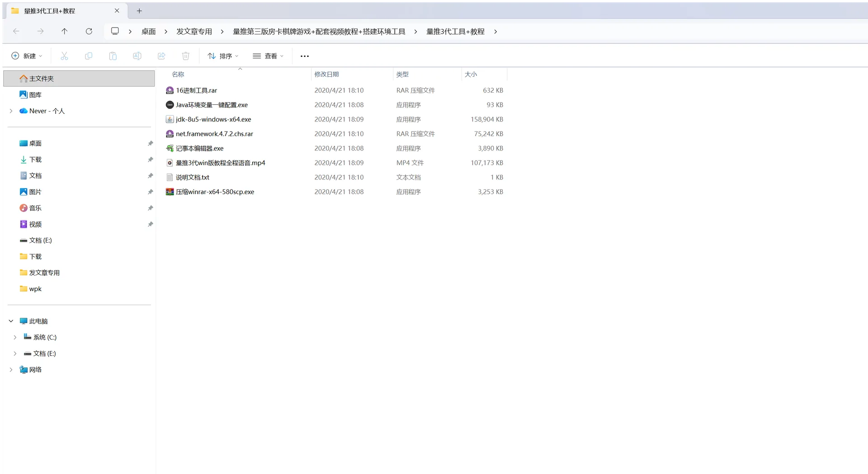The image size is (868, 474).
Task: Click the Copy icon in toolbar
Action: click(x=89, y=56)
